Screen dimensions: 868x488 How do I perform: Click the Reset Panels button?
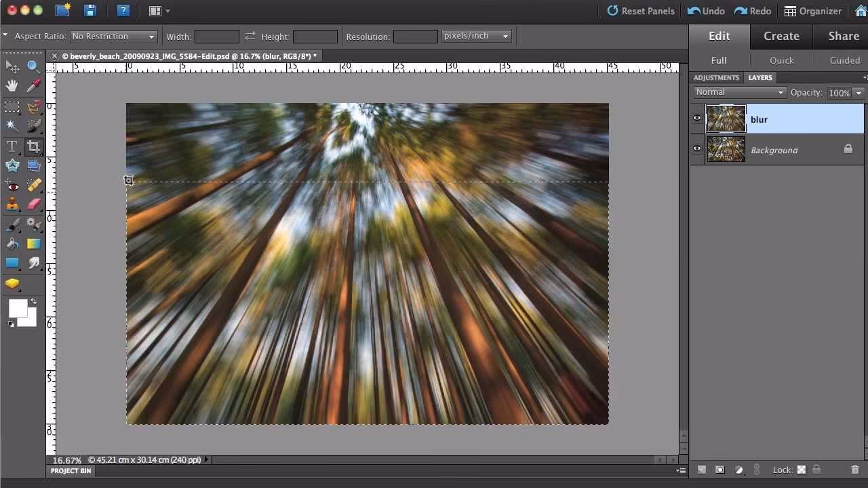(640, 11)
